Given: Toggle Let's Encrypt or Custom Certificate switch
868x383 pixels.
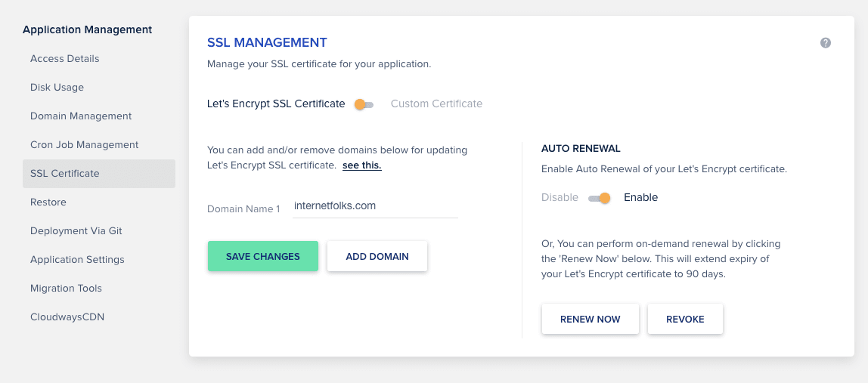Looking at the screenshot, I should pyautogui.click(x=364, y=104).
